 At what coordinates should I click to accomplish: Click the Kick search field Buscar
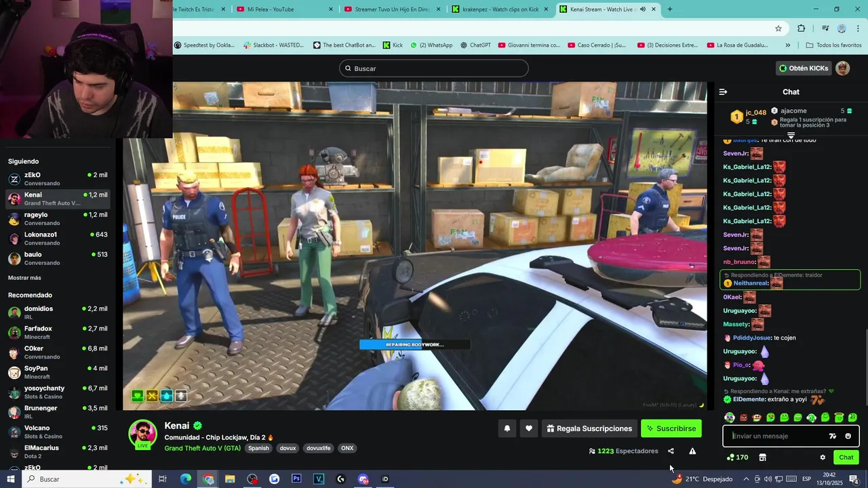434,68
